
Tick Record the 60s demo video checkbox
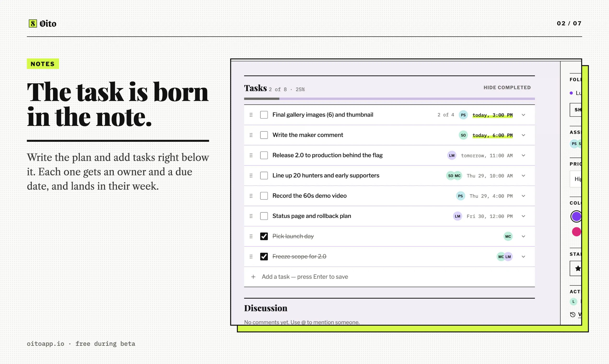(x=264, y=196)
